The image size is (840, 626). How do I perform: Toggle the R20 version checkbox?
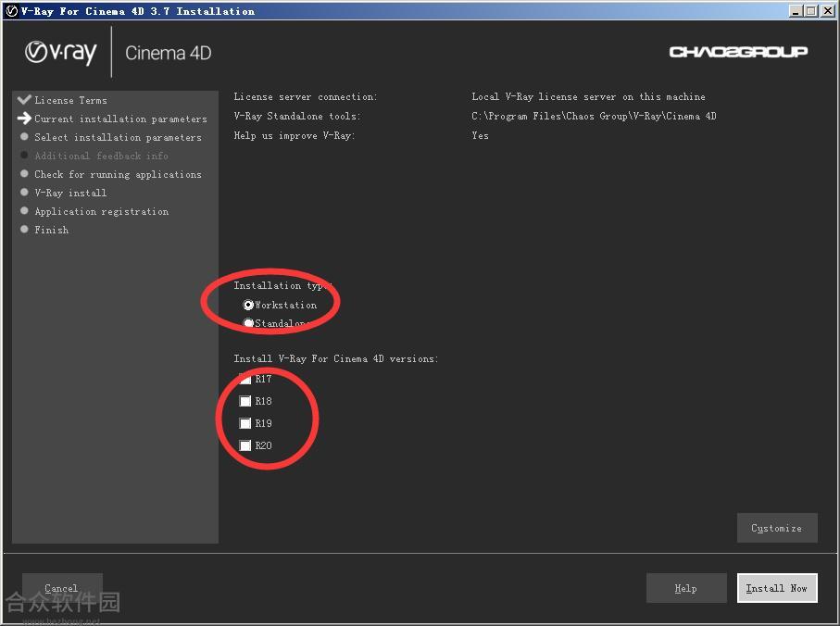coord(244,445)
